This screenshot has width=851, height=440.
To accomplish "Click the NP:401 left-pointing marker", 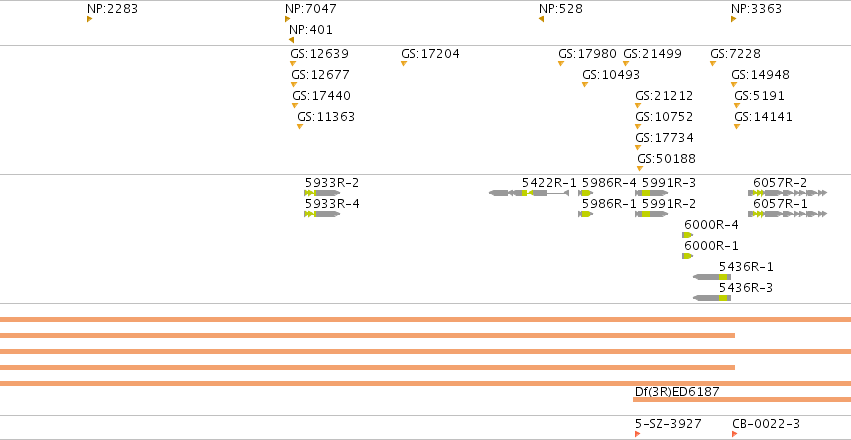I will point(291,40).
